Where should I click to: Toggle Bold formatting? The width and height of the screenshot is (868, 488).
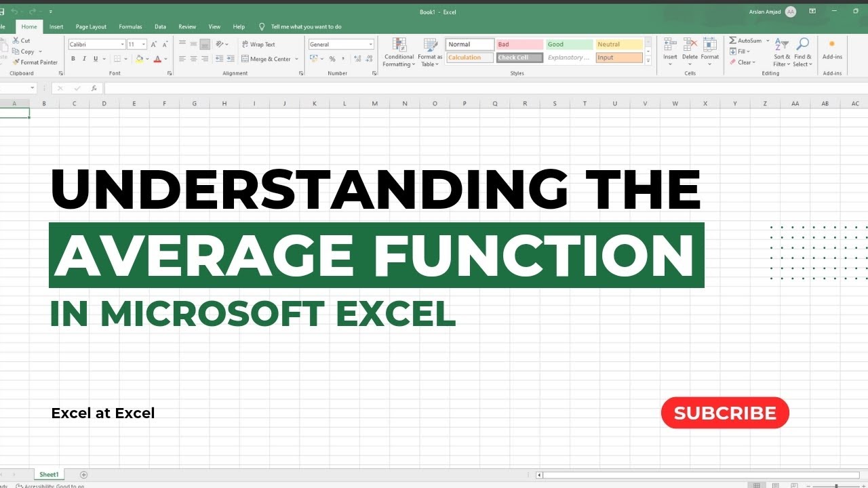[x=73, y=59]
